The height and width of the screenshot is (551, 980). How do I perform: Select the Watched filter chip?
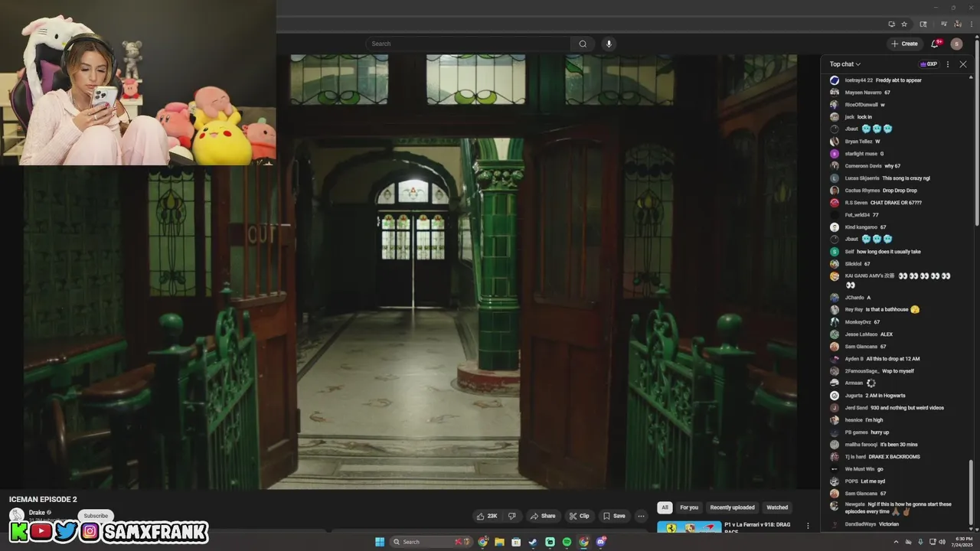click(777, 507)
